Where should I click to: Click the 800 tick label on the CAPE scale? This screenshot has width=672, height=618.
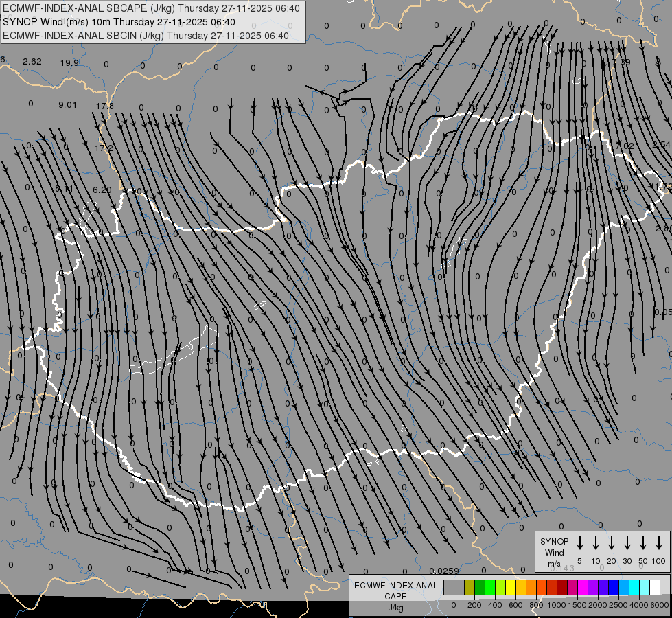pyautogui.click(x=536, y=605)
